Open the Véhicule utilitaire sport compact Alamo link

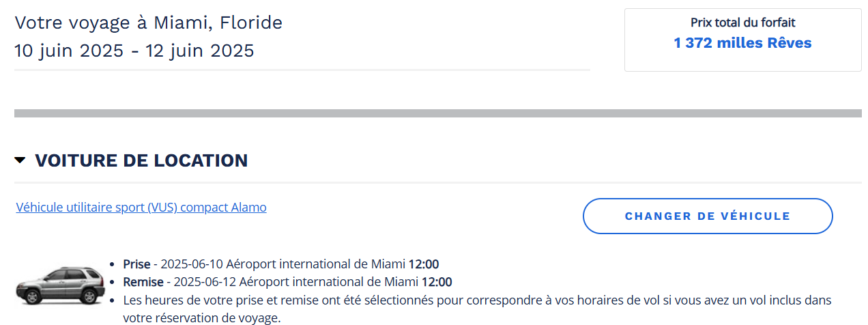[141, 207]
